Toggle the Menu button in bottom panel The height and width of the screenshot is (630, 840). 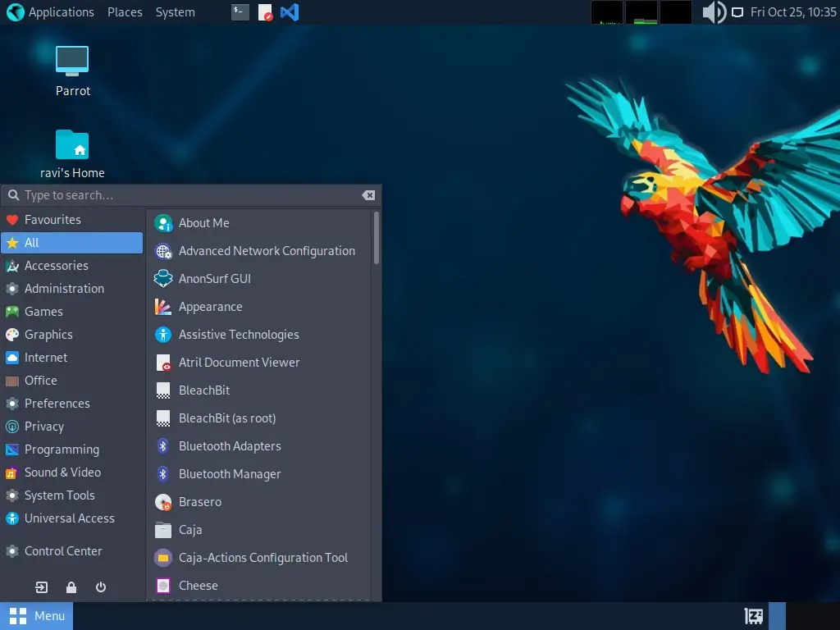(x=37, y=616)
